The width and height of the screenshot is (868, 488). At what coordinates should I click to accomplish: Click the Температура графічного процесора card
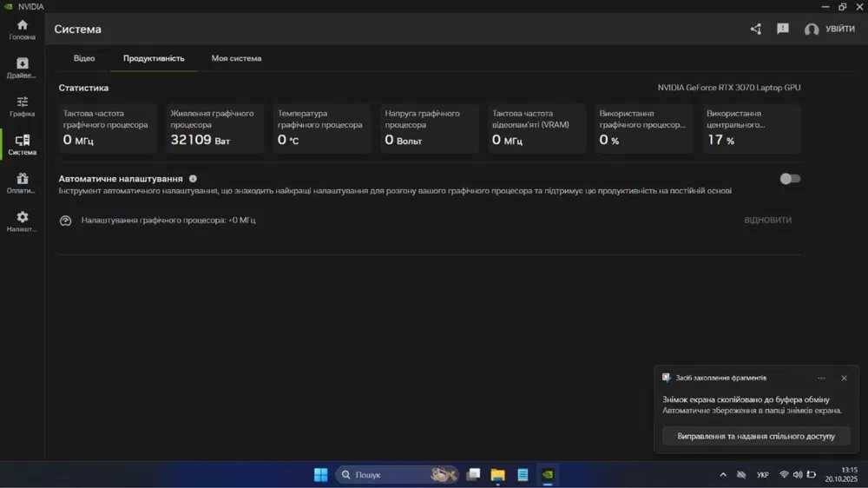point(322,128)
